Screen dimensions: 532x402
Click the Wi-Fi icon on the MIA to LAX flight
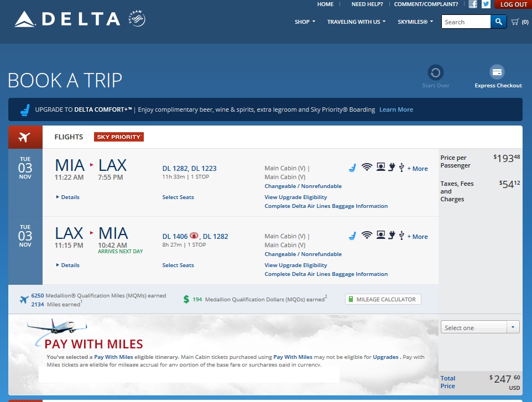[367, 168]
